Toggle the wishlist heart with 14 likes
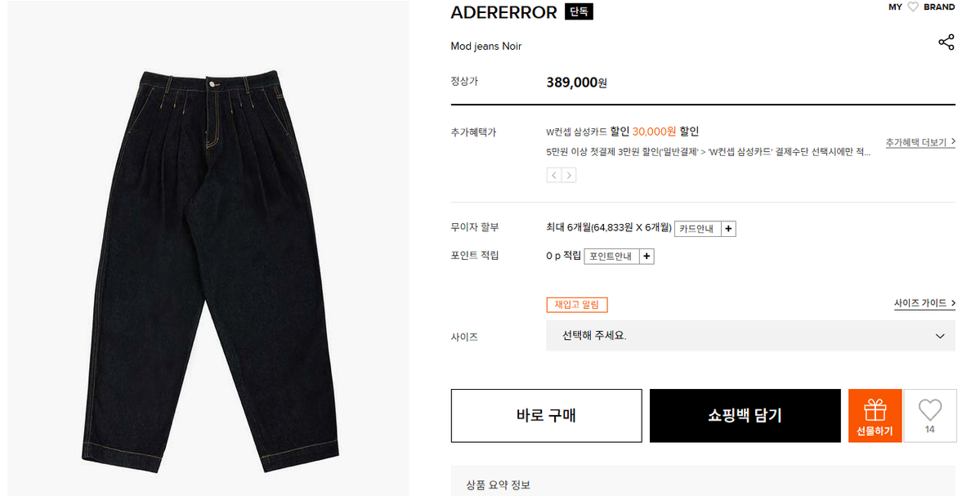The image size is (980, 496). pyautogui.click(x=930, y=416)
